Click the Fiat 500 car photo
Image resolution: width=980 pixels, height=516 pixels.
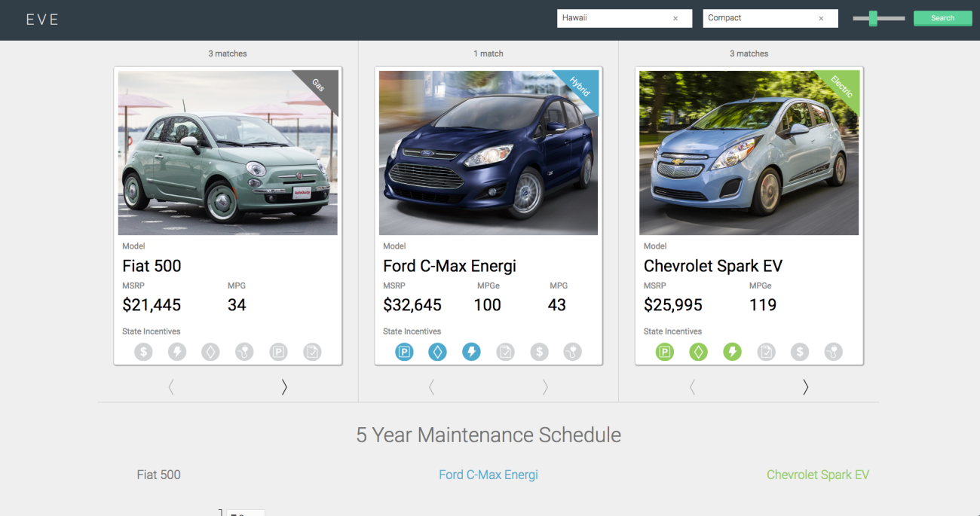[228, 153]
